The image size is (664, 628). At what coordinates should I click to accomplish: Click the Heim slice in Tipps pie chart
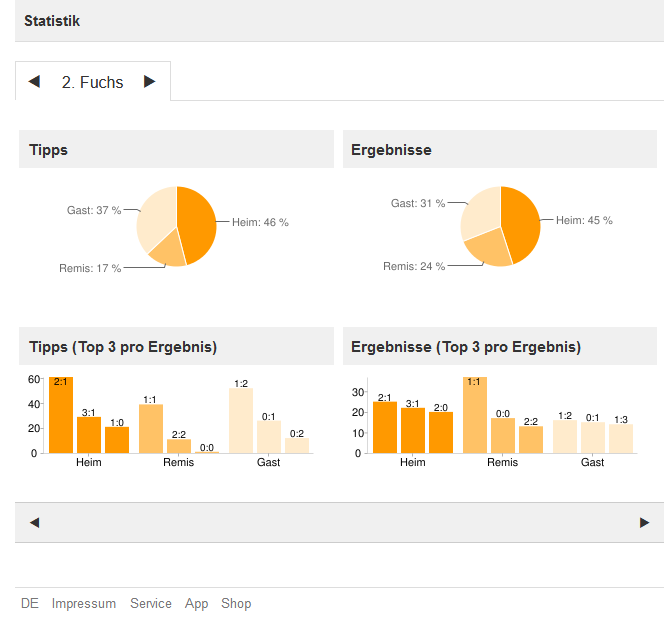197,222
